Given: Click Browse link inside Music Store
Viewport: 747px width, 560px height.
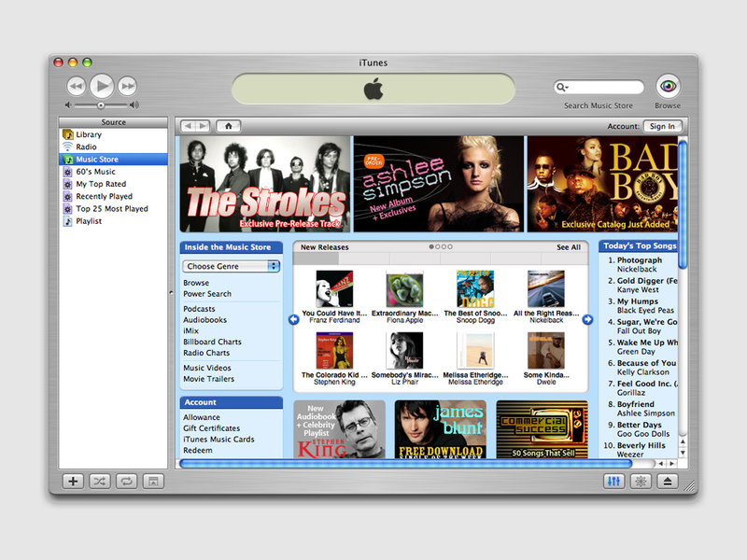Looking at the screenshot, I should [196, 283].
